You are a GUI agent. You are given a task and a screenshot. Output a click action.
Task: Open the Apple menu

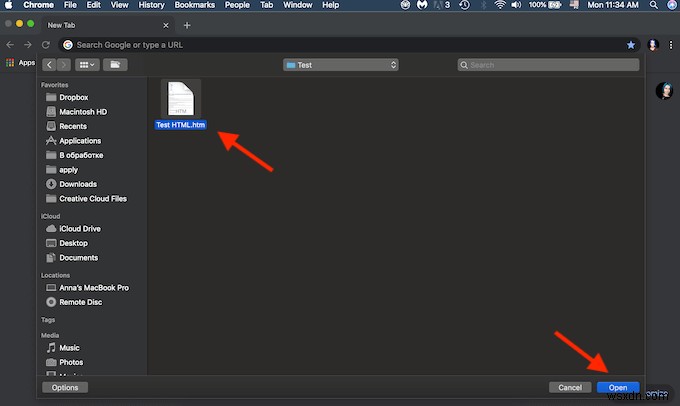[9, 5]
